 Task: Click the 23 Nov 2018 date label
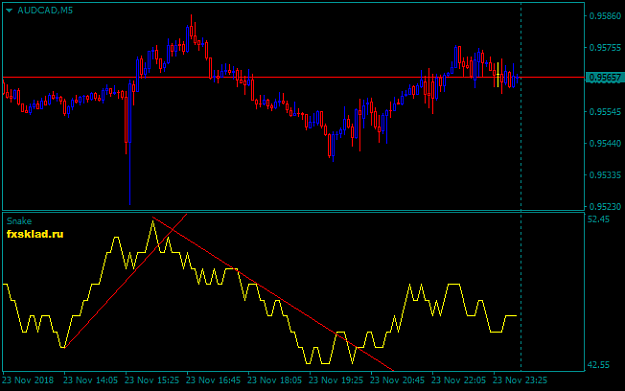(28, 380)
